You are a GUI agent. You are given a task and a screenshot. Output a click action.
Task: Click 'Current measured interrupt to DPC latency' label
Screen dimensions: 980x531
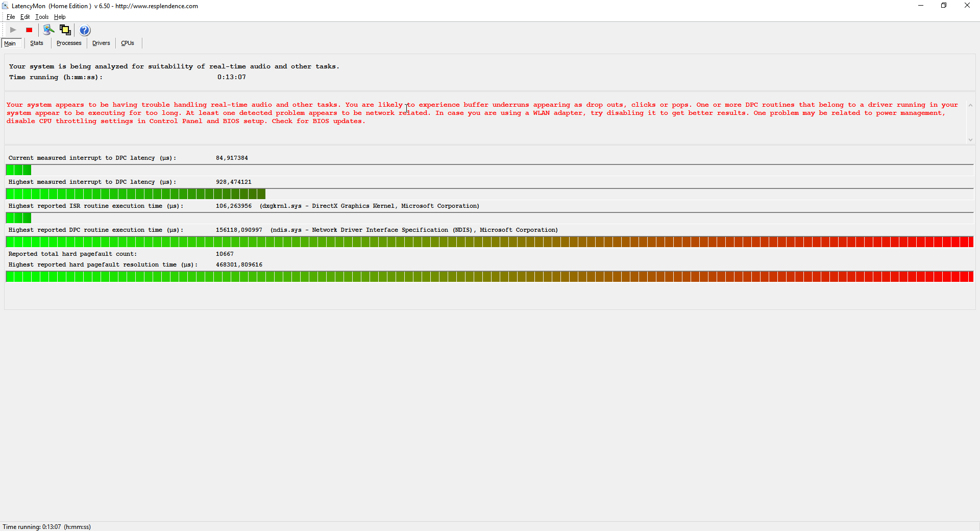[x=92, y=158]
